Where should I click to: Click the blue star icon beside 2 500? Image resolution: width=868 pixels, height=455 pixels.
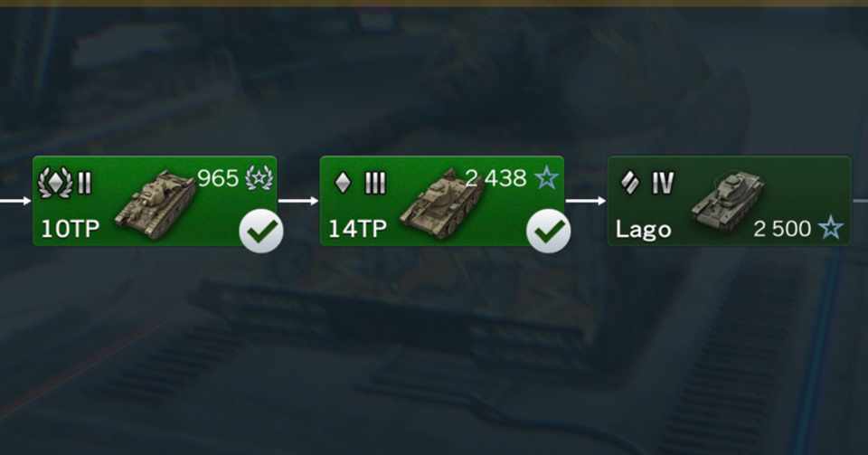coord(830,228)
